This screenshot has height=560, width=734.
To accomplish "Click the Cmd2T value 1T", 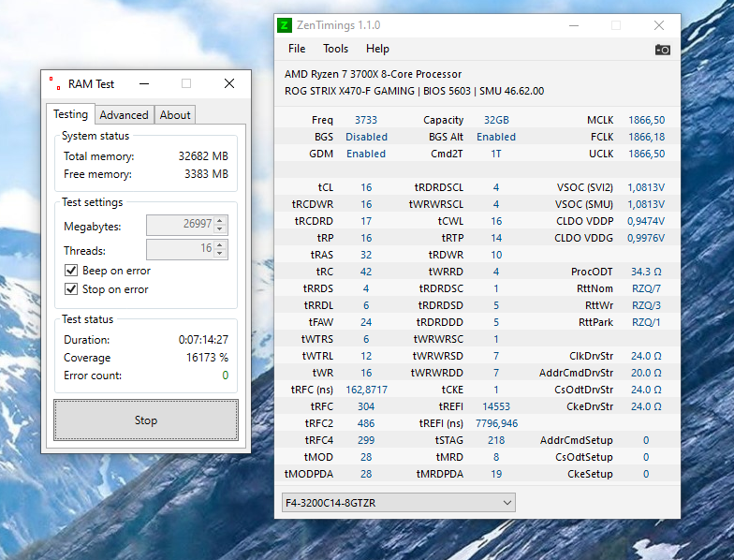I will (496, 154).
